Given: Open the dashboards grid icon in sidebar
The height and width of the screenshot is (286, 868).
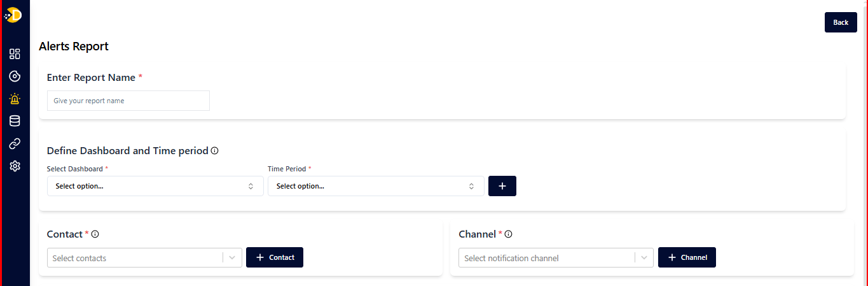Looking at the screenshot, I should (15, 54).
